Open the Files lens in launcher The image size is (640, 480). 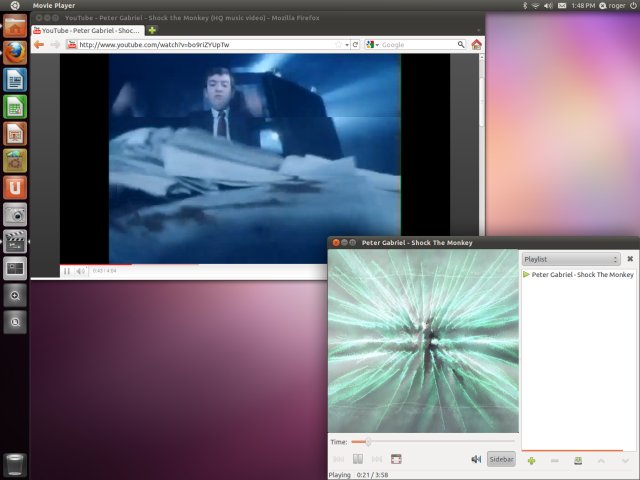click(15, 322)
